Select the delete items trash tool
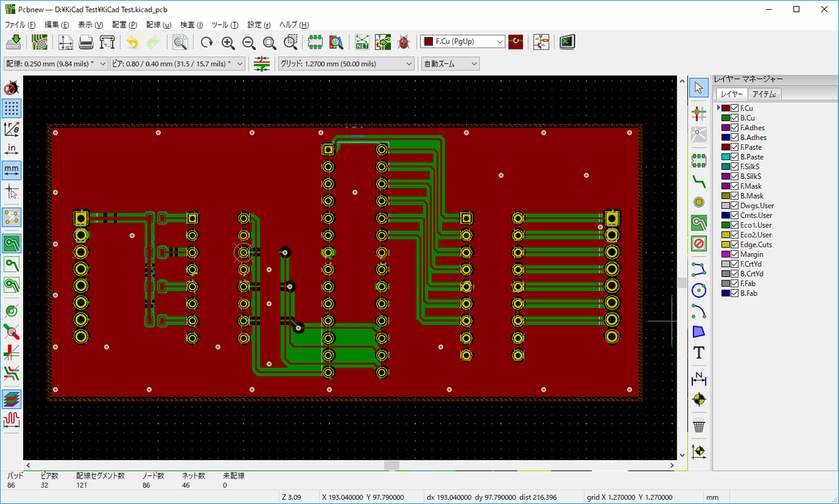Screen dimensions: 839x504 click(698, 425)
